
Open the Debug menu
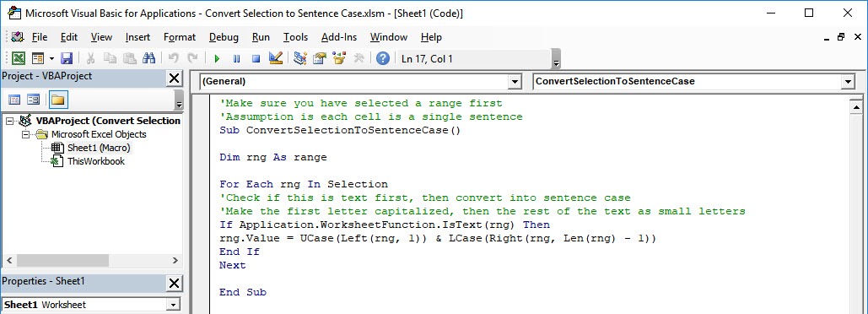(x=224, y=37)
